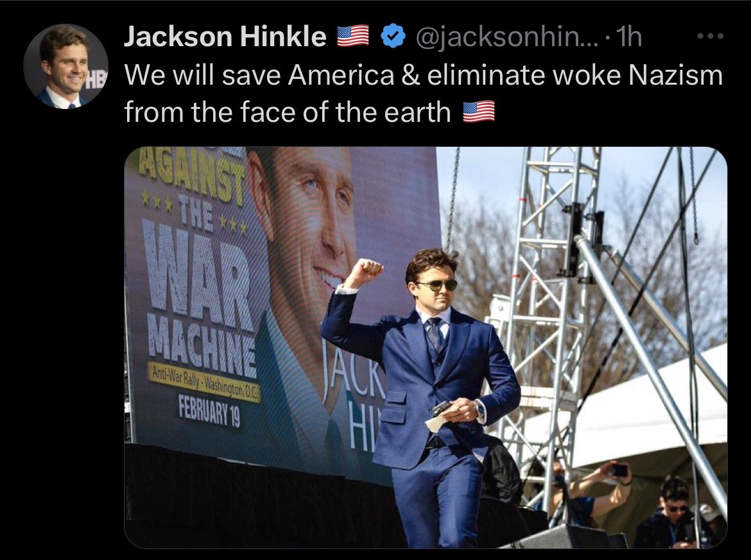This screenshot has width=751, height=560.
Task: Open Jackson Hinkle's profile avatar
Action: click(65, 67)
